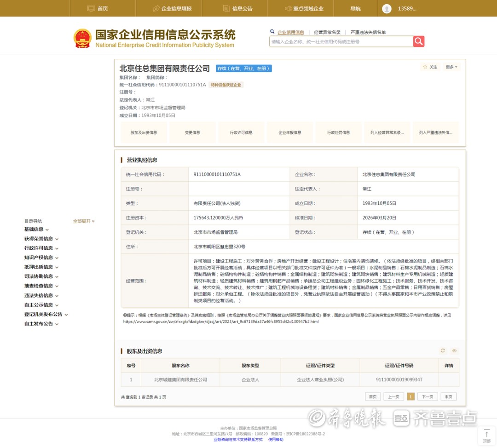Open 导航 in top navigation
Image resolution: width=497 pixels, height=448 pixels.
[x=355, y=9]
